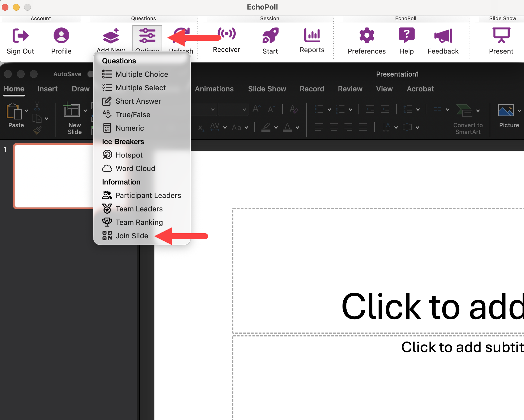Open the font size combo box
The width and height of the screenshot is (524, 420).
point(233,109)
